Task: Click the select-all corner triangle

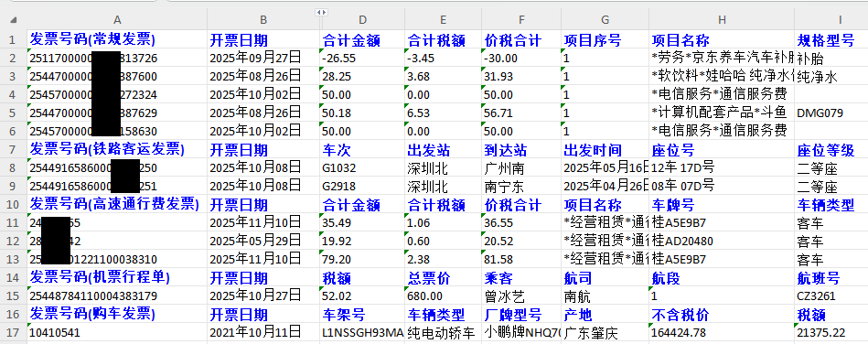Action: point(14,20)
